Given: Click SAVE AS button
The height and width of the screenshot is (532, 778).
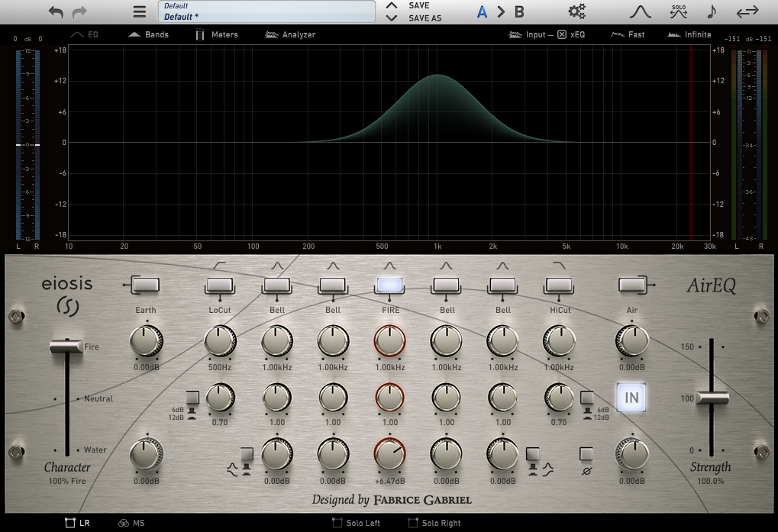Looking at the screenshot, I should [x=425, y=18].
